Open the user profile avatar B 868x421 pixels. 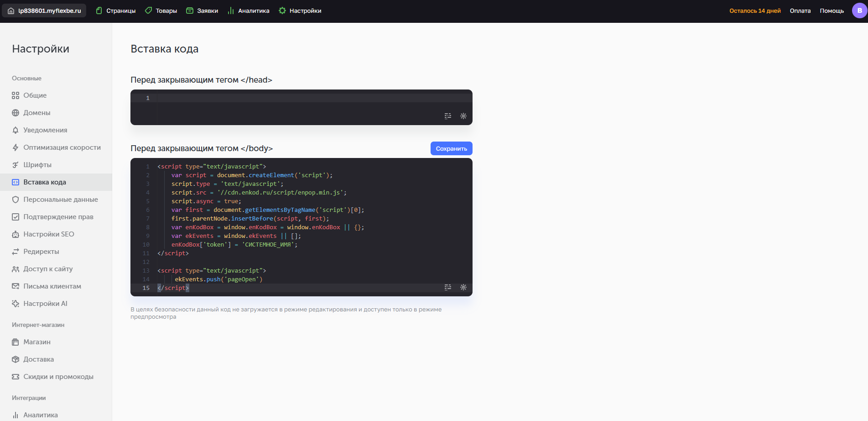click(x=859, y=11)
